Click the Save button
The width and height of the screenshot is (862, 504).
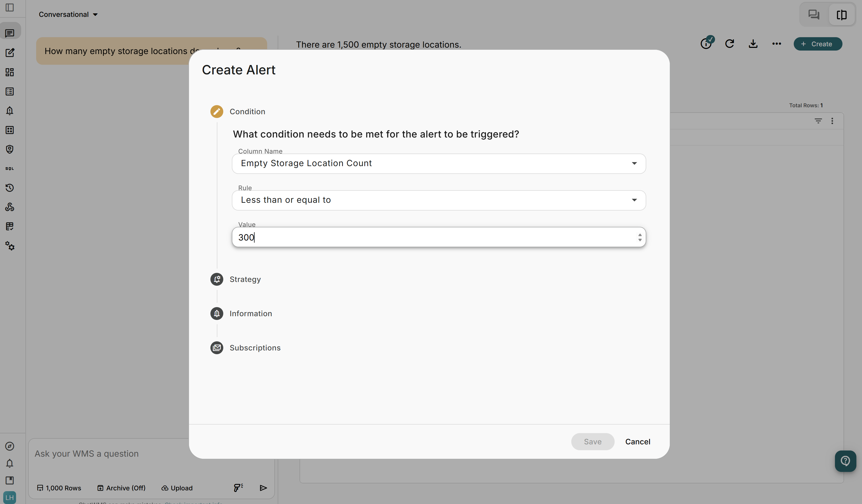(x=592, y=441)
